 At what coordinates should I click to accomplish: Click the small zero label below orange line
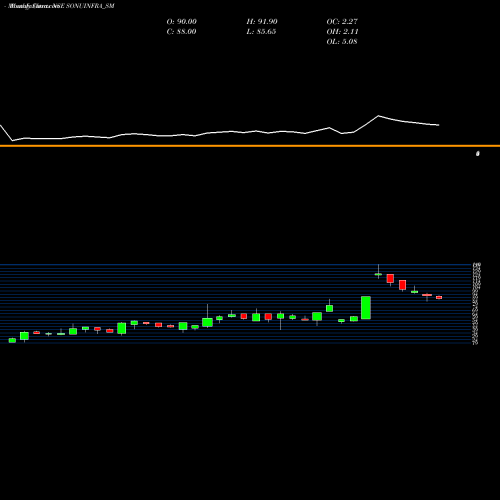tap(478, 154)
